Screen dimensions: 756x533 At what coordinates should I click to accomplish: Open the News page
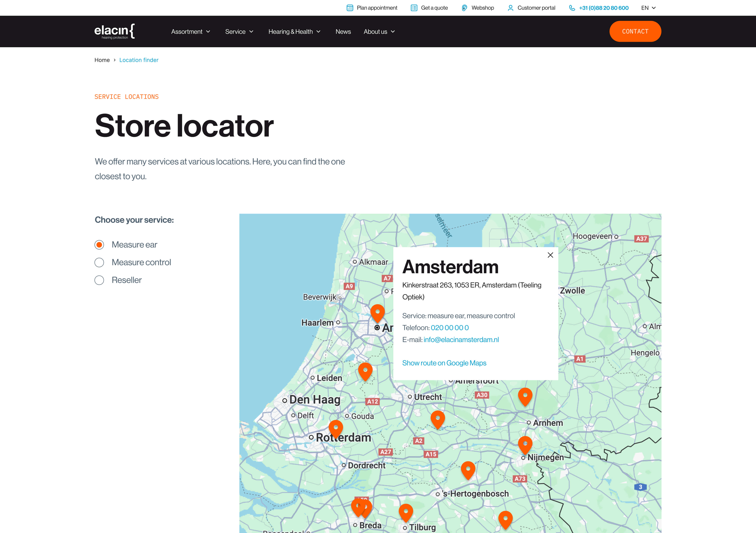343,32
